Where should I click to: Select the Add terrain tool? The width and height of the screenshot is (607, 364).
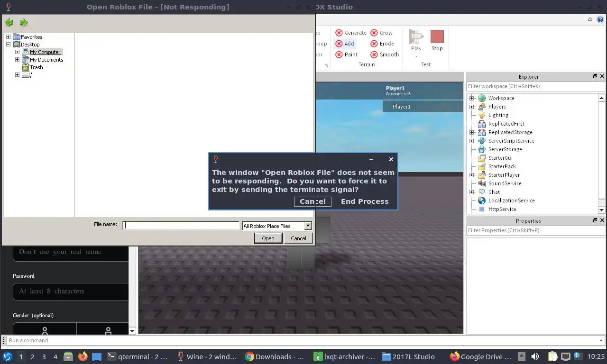tap(345, 43)
